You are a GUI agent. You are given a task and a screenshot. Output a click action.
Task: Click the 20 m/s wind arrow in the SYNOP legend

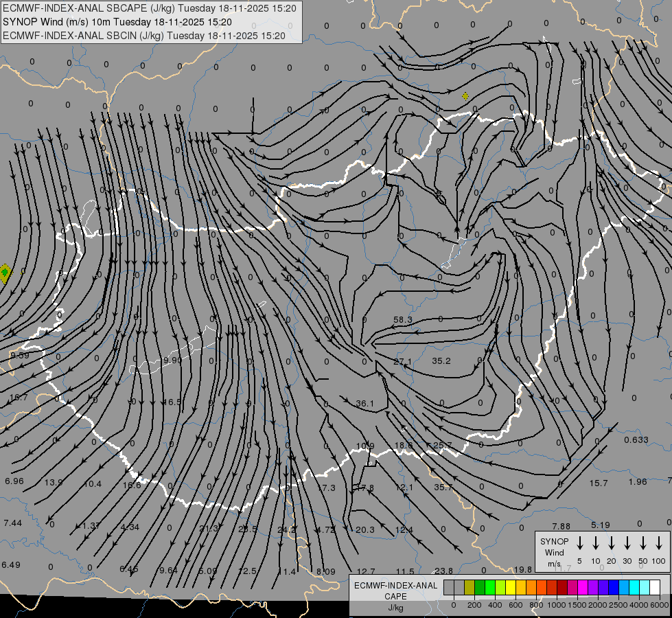pos(612,543)
